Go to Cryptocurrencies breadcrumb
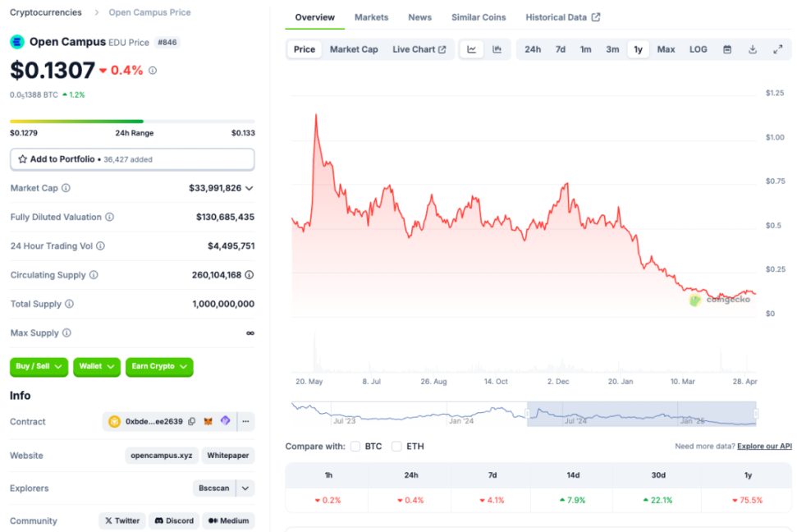 click(46, 12)
